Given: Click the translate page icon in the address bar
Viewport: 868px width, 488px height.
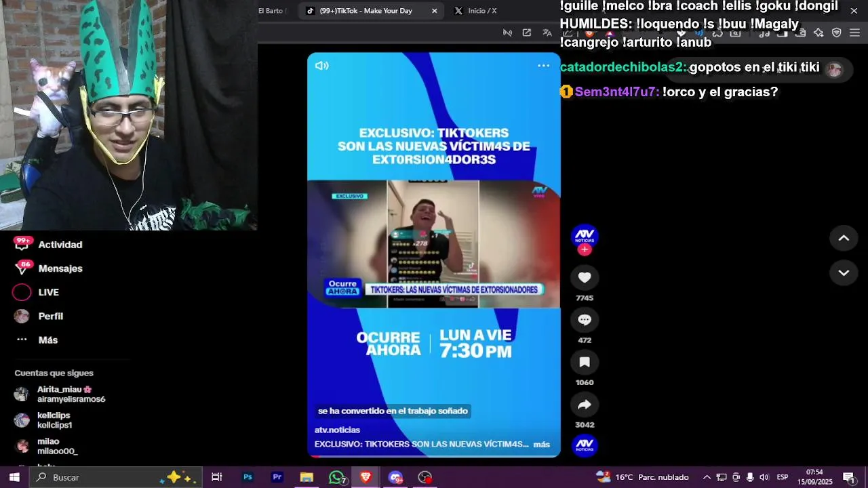Looking at the screenshot, I should coord(547,33).
